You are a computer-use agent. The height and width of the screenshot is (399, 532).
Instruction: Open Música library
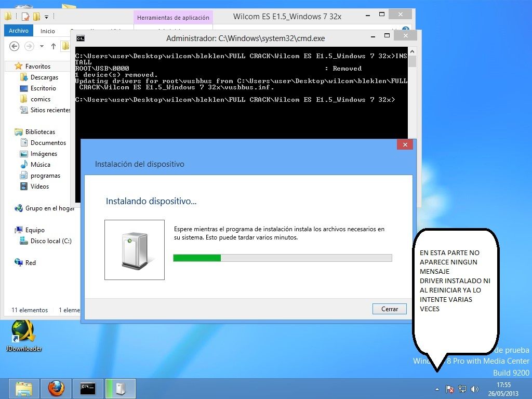tap(41, 165)
